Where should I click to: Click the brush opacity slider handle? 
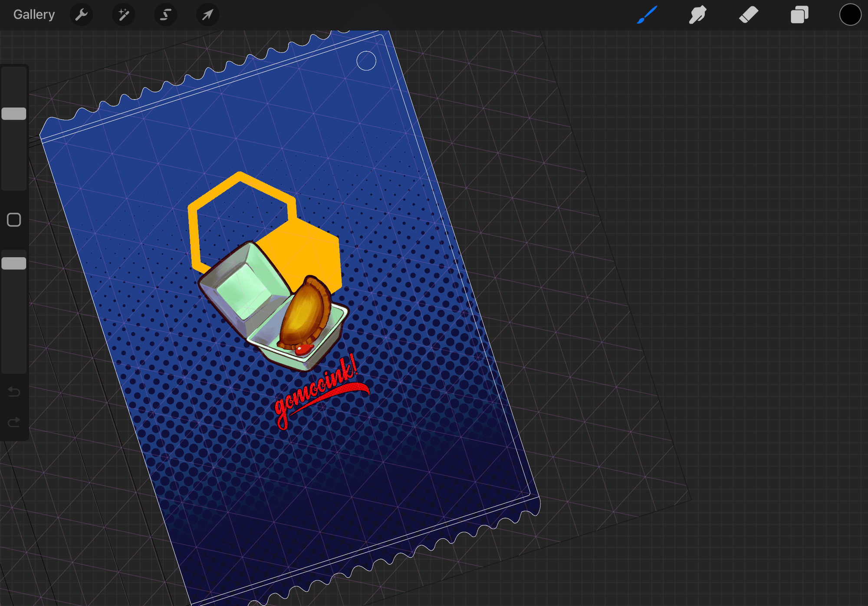coord(14,263)
